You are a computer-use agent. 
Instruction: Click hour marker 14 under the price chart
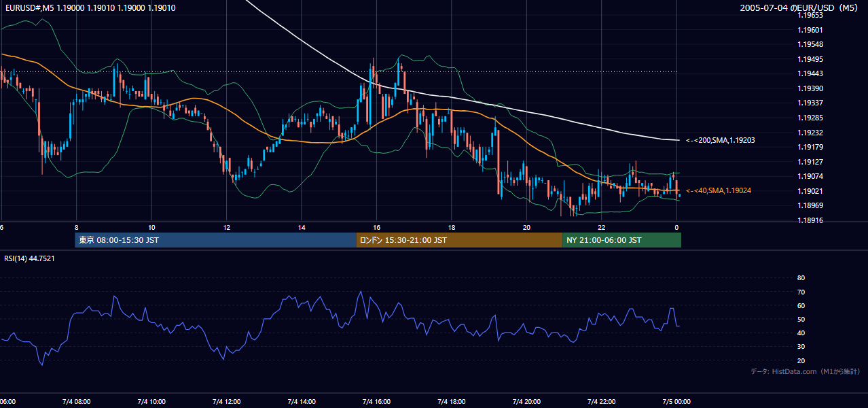(x=302, y=227)
